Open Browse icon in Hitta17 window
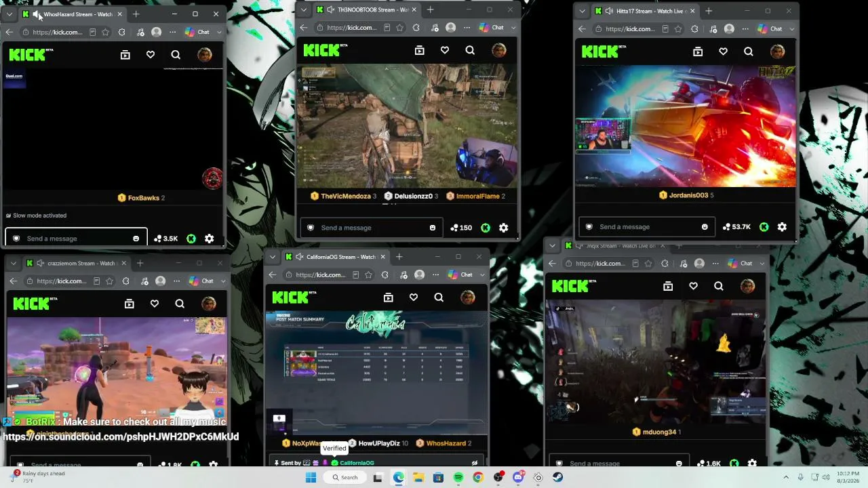868x488 pixels. pos(698,52)
